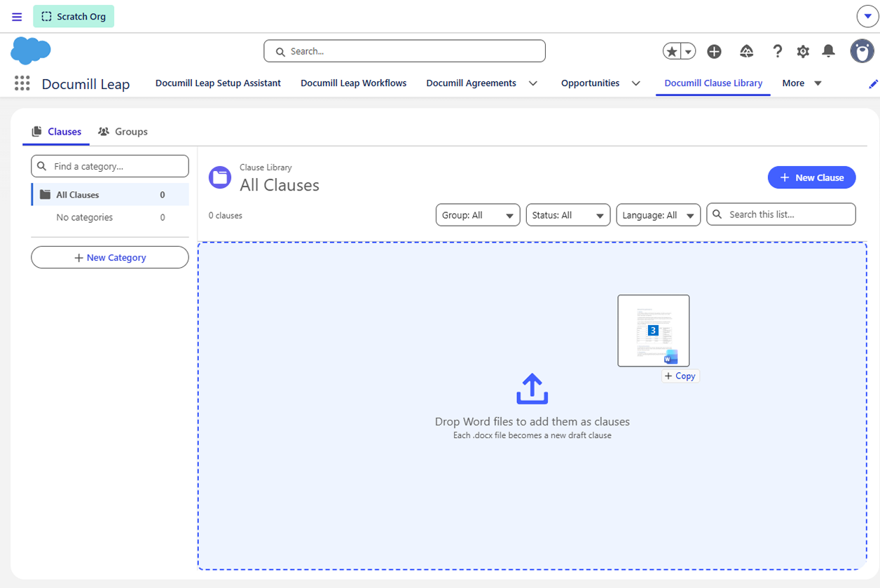The image size is (880, 588).
Task: Click the Salesforce cloud logo
Action: click(31, 51)
